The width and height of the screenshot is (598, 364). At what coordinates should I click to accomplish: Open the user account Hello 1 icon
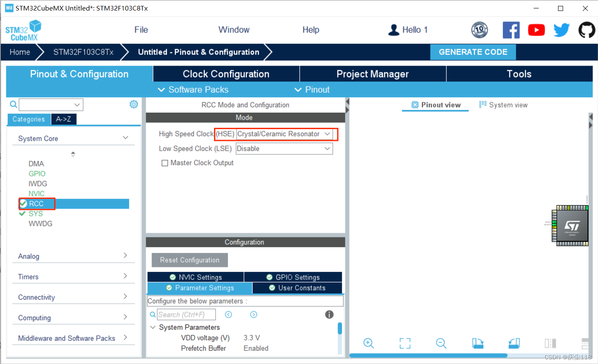click(x=394, y=30)
